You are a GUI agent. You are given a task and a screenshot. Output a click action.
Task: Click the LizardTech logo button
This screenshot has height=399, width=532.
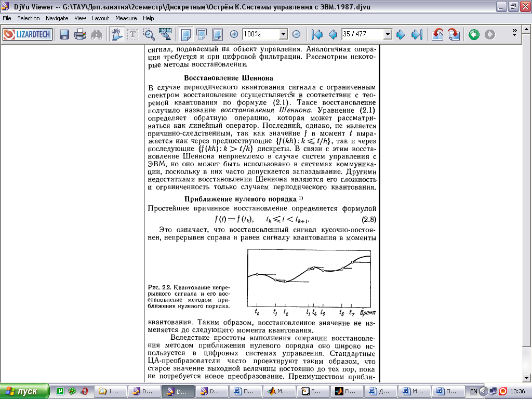tap(28, 34)
